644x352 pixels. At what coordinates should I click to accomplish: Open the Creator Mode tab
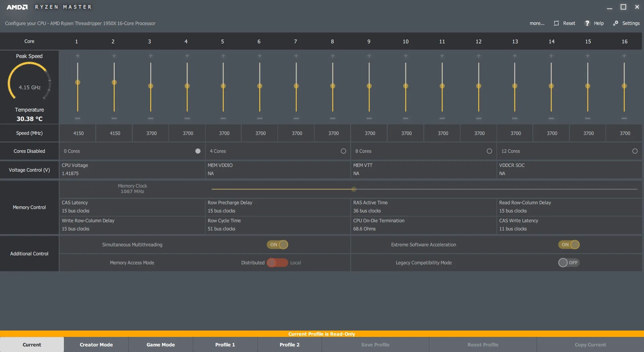96,345
